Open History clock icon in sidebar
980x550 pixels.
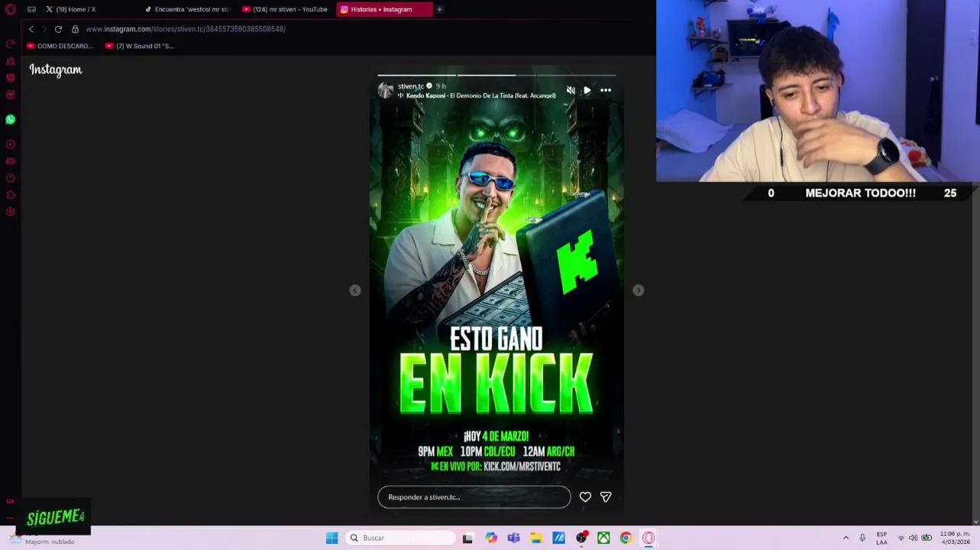click(11, 178)
